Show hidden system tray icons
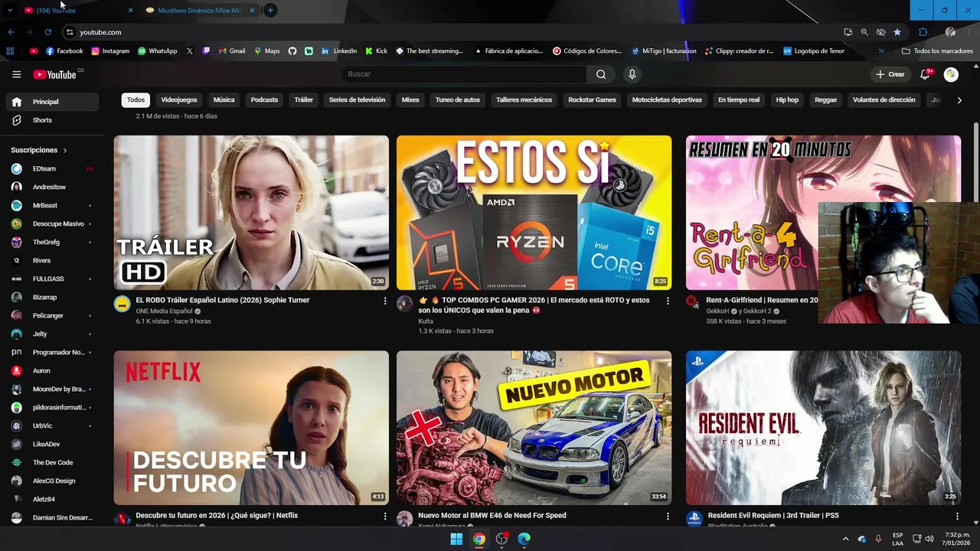 point(845,539)
